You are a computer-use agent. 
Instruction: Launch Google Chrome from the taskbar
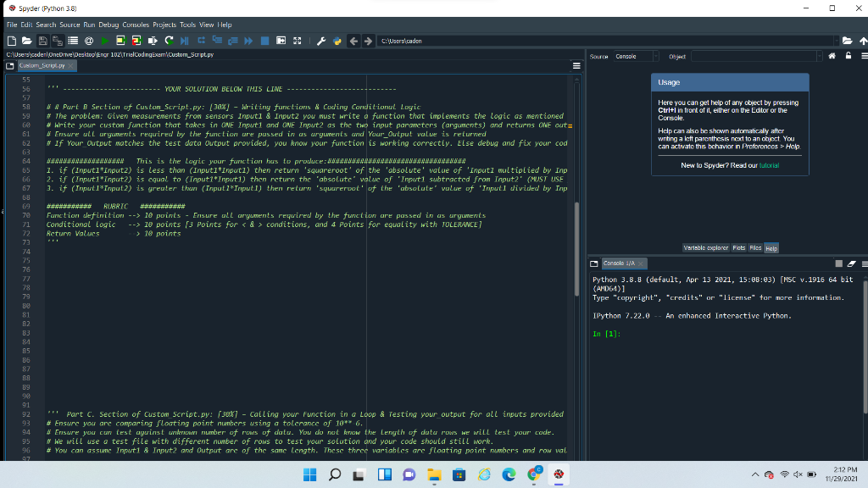534,476
